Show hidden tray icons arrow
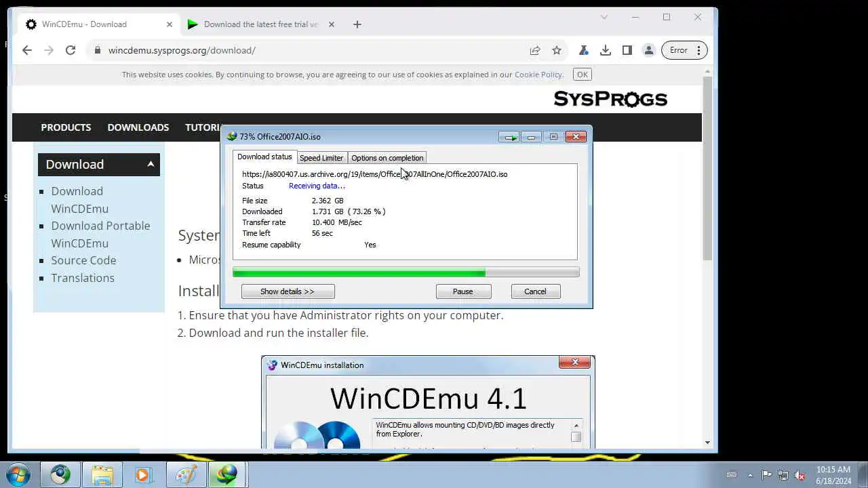 [x=750, y=475]
